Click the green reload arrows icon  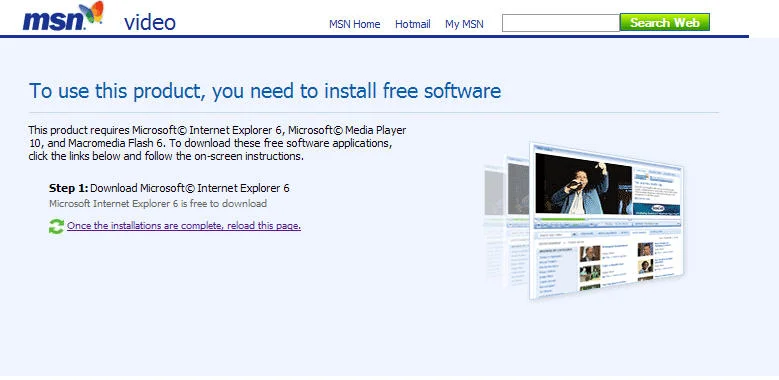(56, 226)
